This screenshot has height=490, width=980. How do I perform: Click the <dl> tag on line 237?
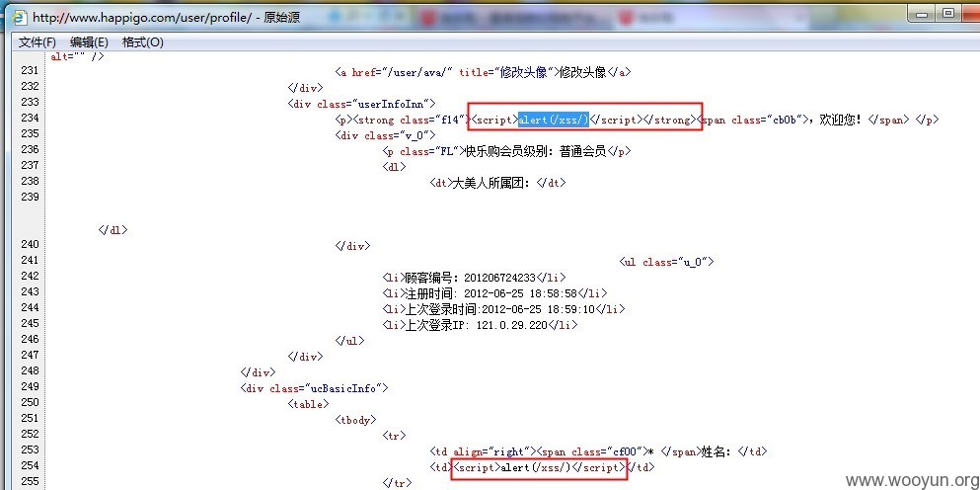pyautogui.click(x=394, y=167)
